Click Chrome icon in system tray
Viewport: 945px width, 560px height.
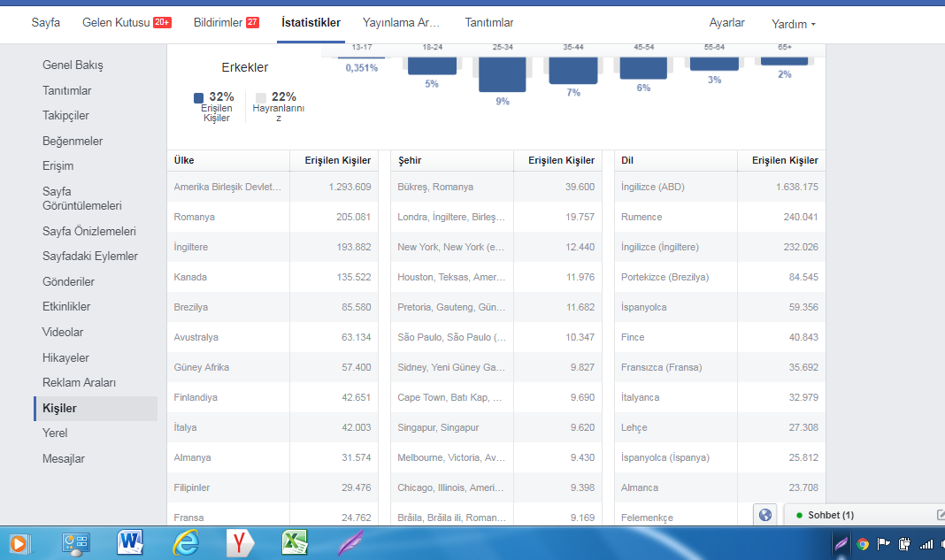[x=863, y=544]
